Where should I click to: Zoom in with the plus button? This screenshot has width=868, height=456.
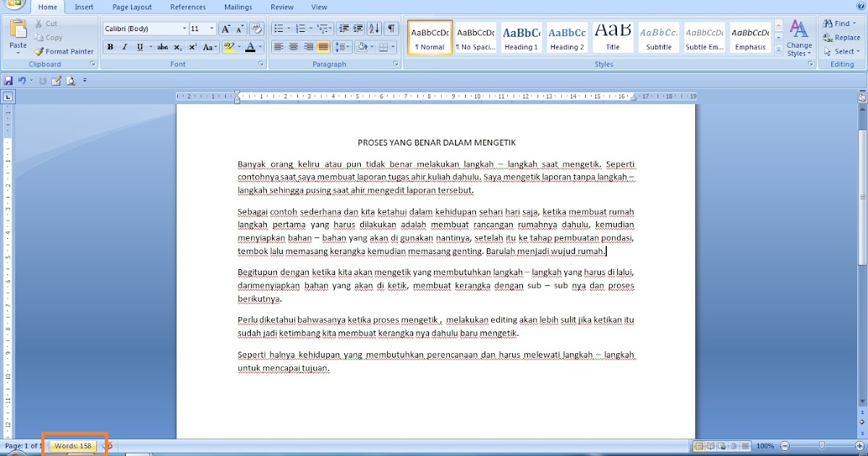click(859, 446)
